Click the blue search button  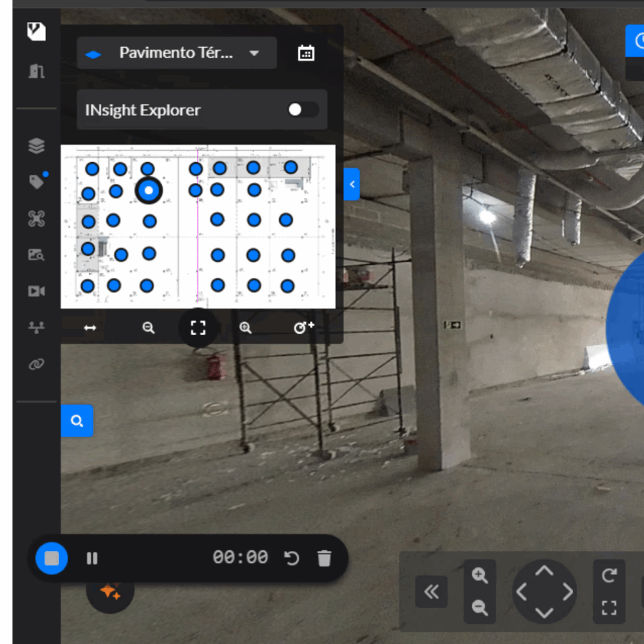click(77, 421)
